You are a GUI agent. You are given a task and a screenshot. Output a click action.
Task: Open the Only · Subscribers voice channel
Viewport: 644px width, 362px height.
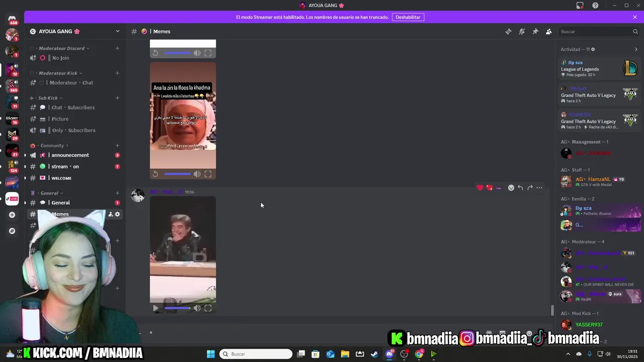pyautogui.click(x=74, y=130)
